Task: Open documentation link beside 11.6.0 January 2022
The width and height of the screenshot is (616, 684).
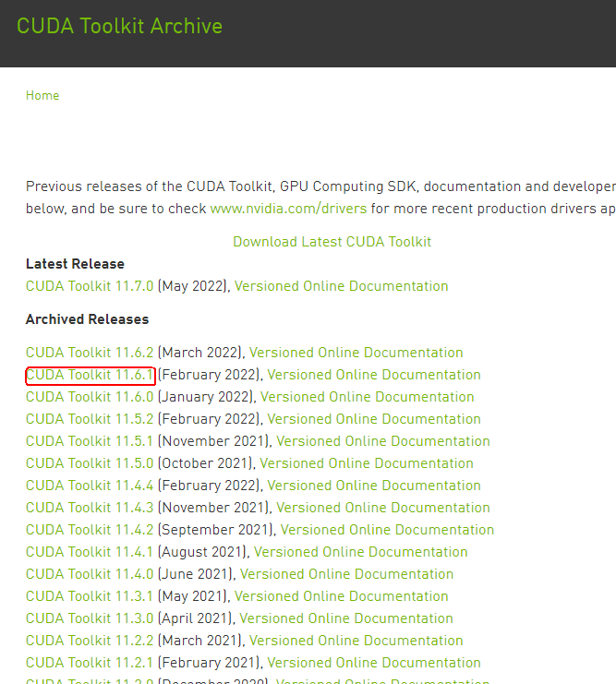Action: pyautogui.click(x=368, y=397)
